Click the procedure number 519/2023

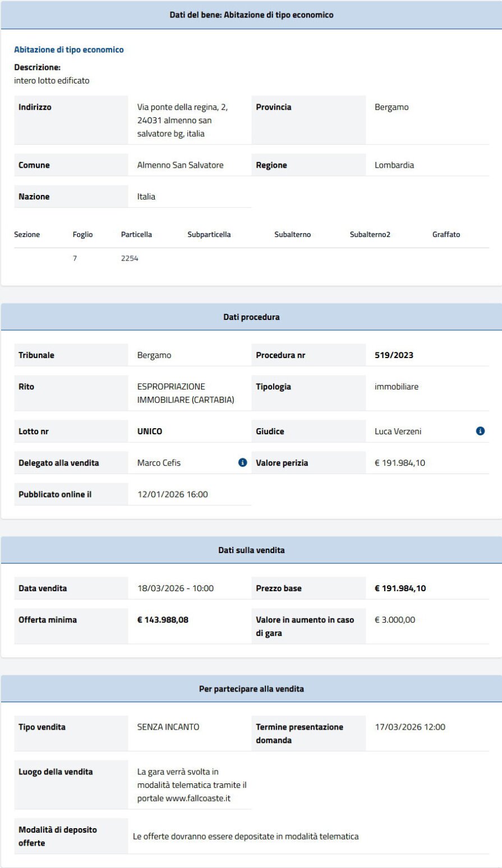pos(394,355)
